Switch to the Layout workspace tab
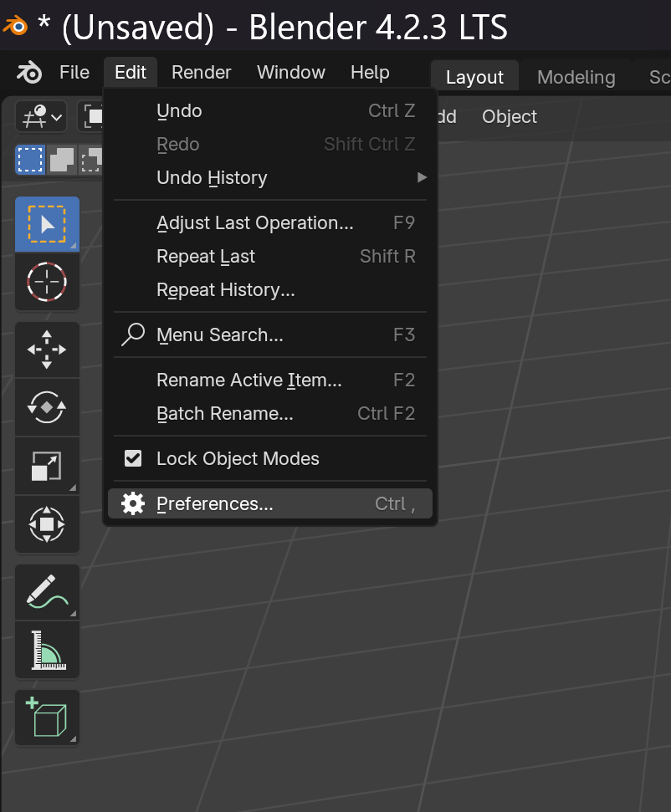The height and width of the screenshot is (812, 671). pos(474,77)
